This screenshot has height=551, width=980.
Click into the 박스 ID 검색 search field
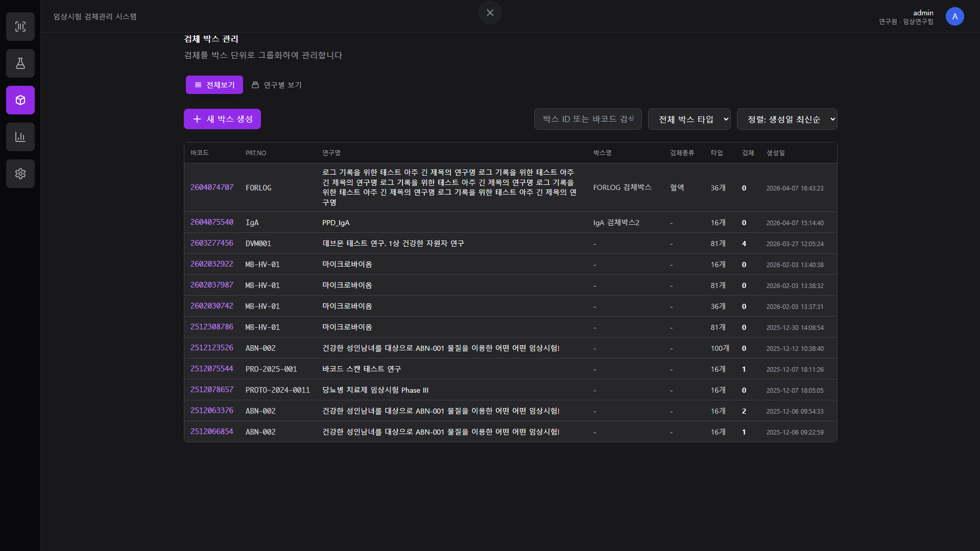click(587, 118)
